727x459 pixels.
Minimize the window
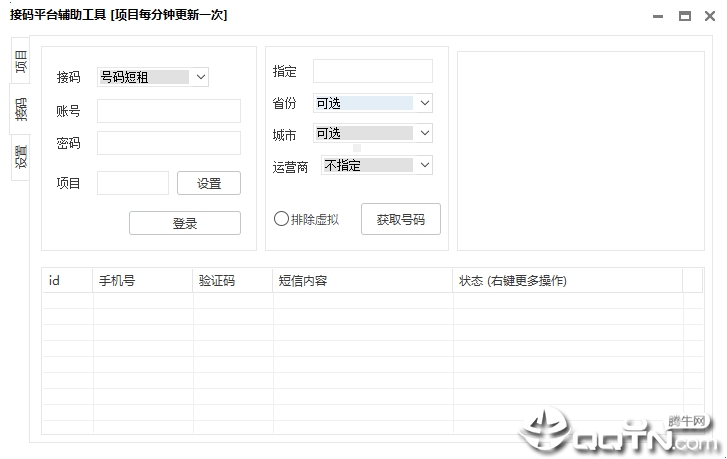coord(657,17)
